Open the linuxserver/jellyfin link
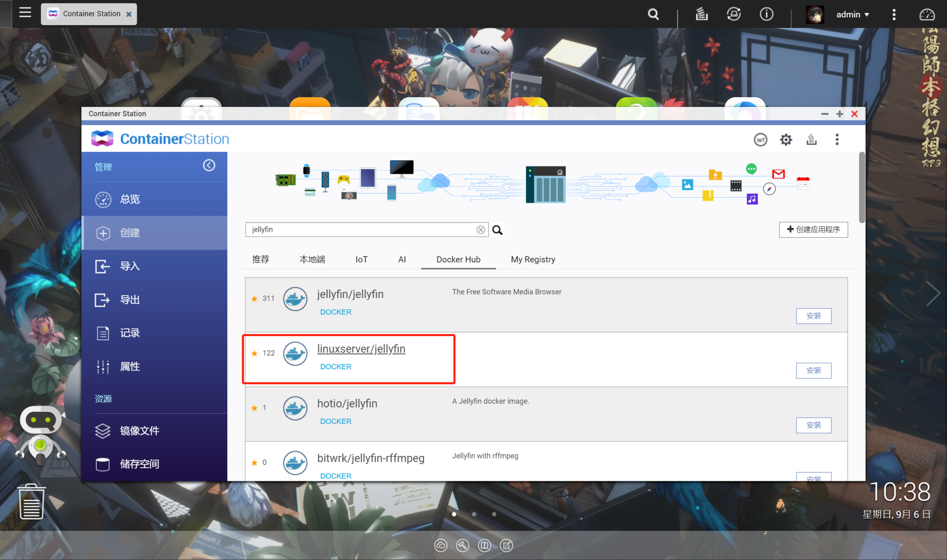947x560 pixels. 361,349
